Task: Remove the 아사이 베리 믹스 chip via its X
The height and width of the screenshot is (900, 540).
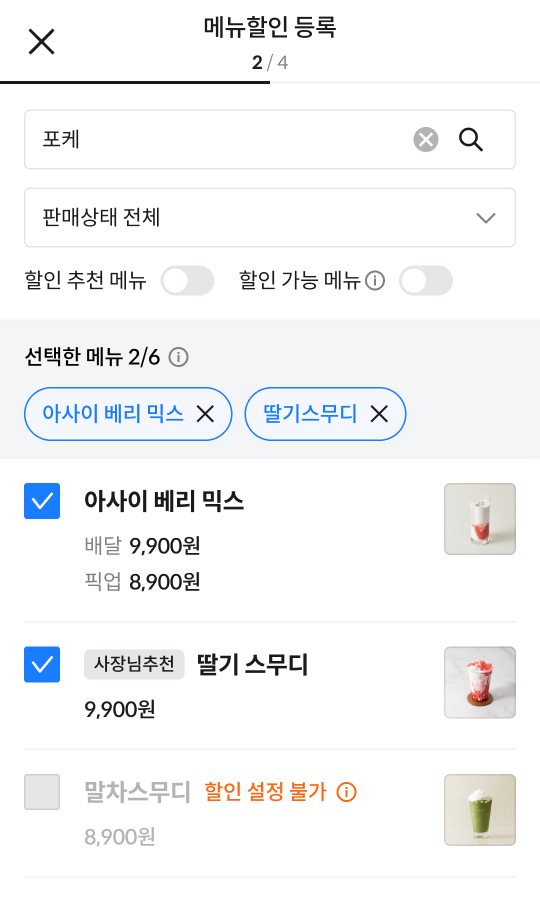Action: point(205,414)
